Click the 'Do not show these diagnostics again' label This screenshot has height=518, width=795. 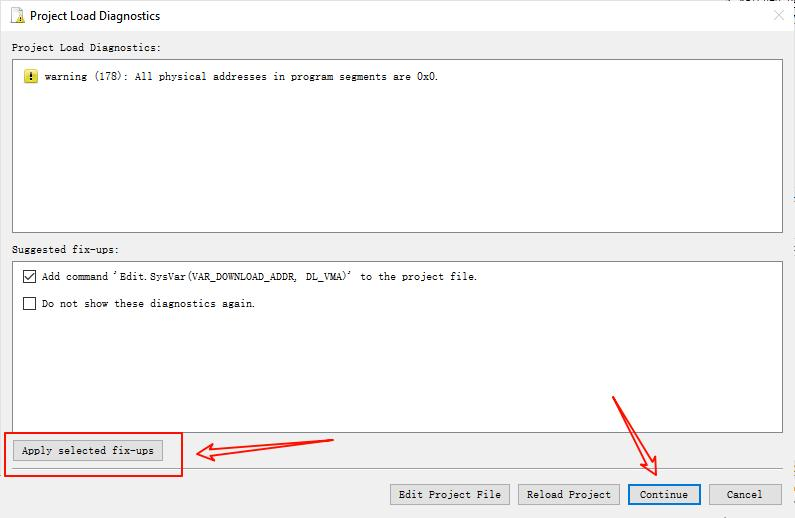tap(148, 303)
